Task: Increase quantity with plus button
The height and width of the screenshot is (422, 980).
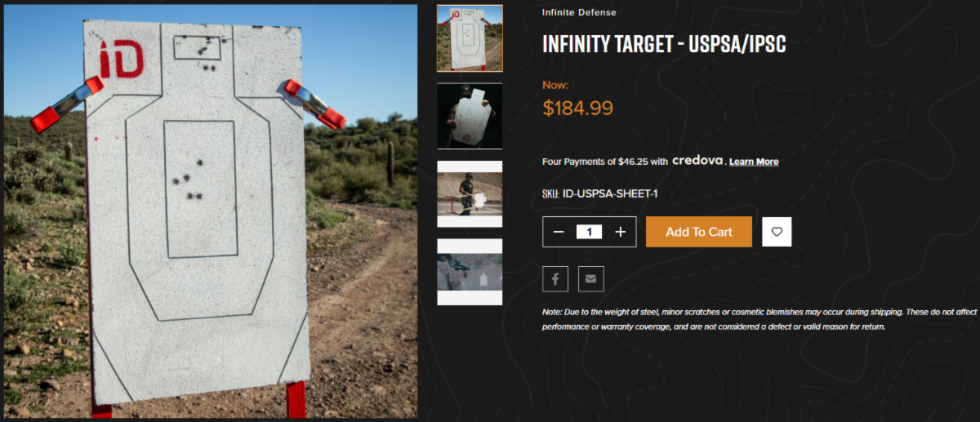Action: [621, 232]
